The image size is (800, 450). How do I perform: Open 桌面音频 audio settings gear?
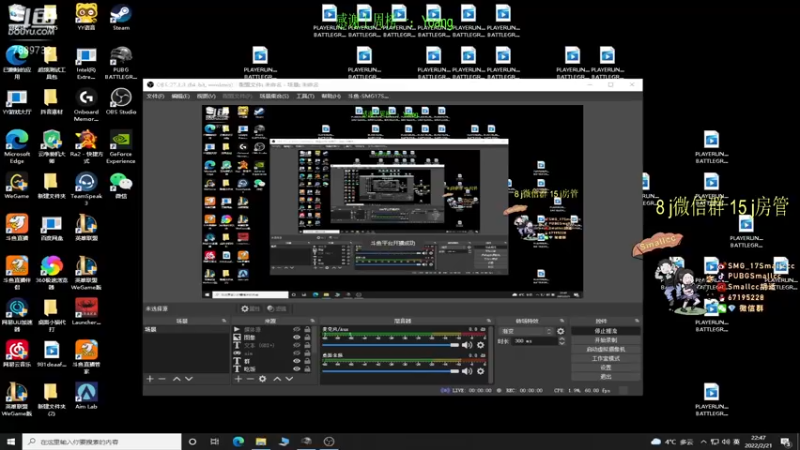[x=480, y=371]
